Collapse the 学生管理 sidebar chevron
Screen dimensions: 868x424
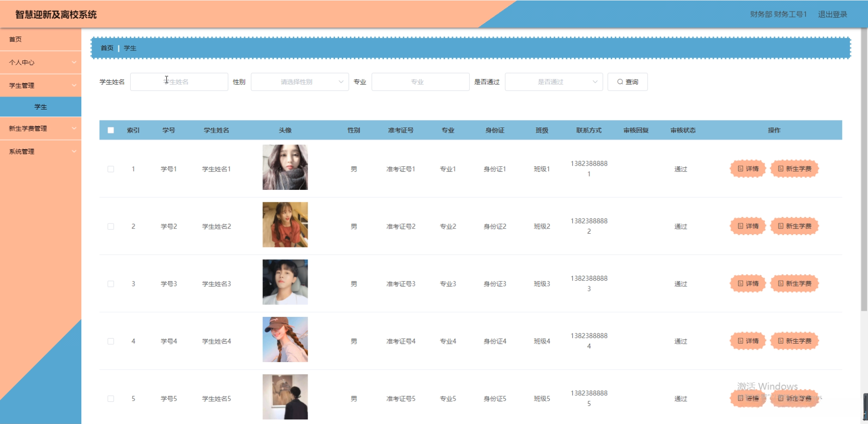coord(74,85)
